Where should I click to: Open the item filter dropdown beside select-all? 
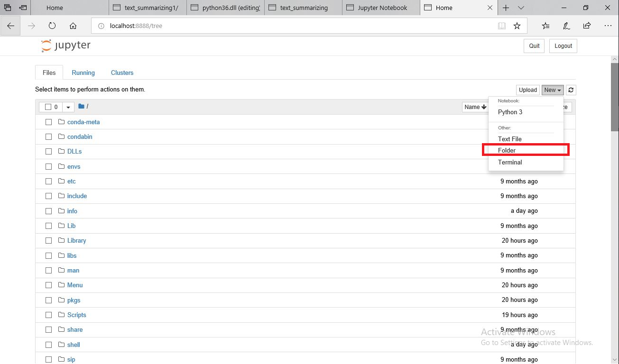(68, 107)
